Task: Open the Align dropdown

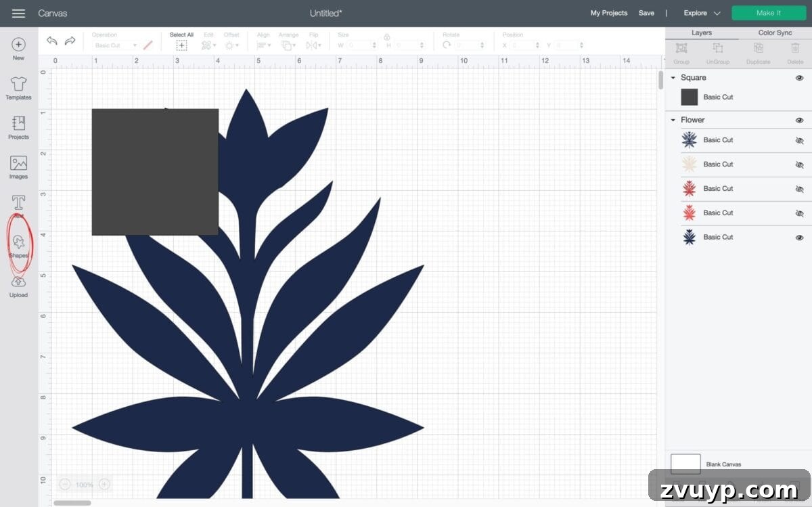Action: (x=263, y=45)
